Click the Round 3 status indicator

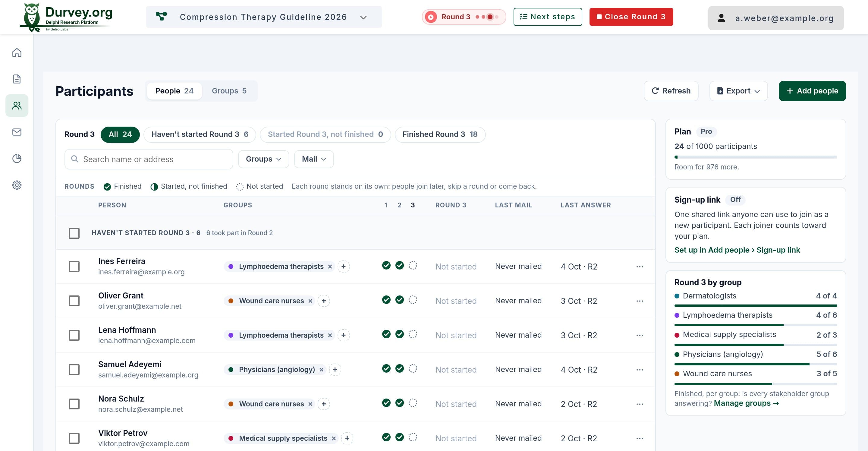[x=464, y=17]
